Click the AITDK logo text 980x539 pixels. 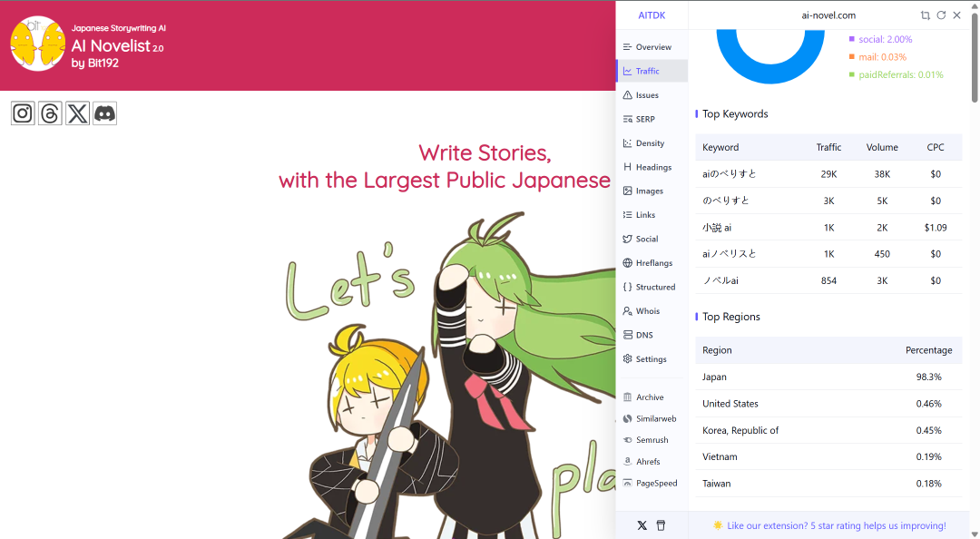[652, 15]
